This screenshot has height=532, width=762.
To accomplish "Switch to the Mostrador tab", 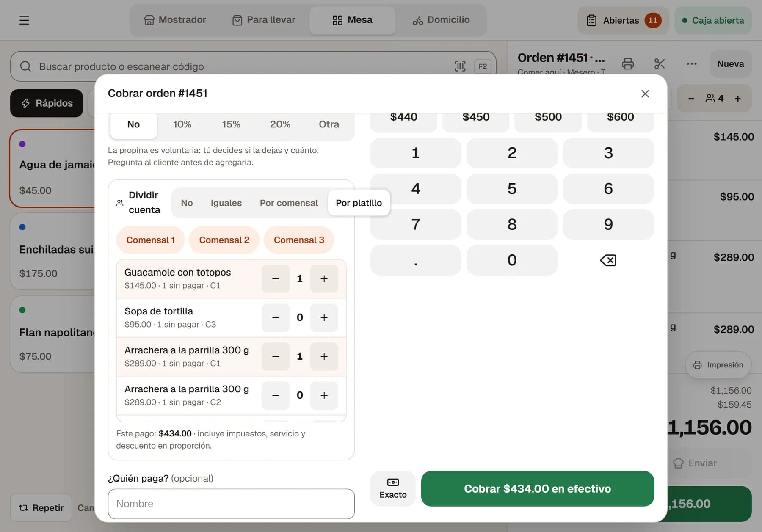I will 175,20.
